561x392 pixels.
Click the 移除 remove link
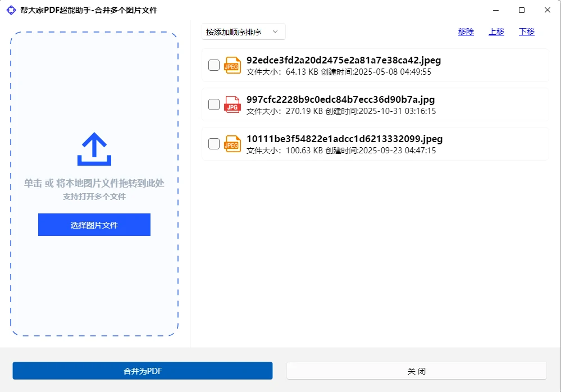pos(466,31)
